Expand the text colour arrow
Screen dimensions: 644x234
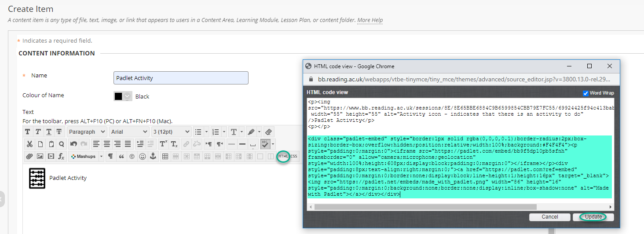pyautogui.click(x=241, y=132)
